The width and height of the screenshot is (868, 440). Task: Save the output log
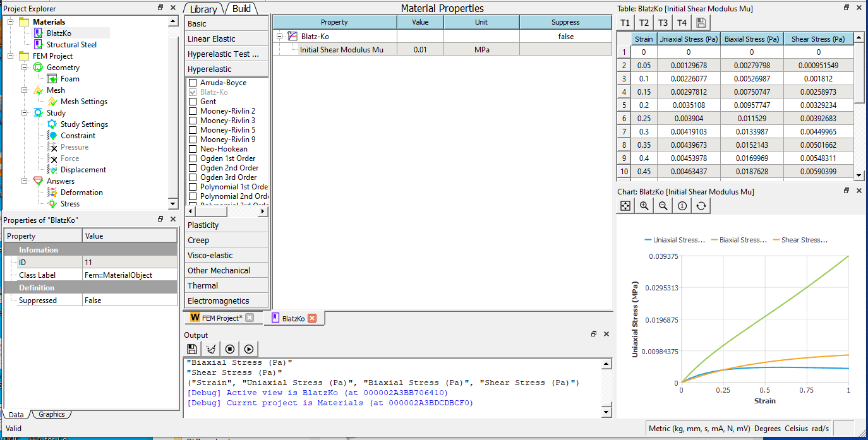click(x=192, y=348)
